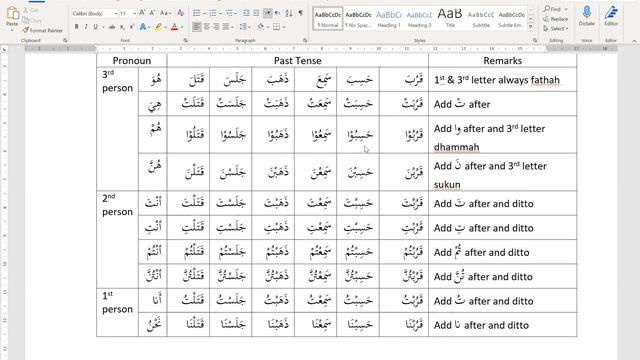Click the Line and Paragraph Spacing icon

(243, 27)
